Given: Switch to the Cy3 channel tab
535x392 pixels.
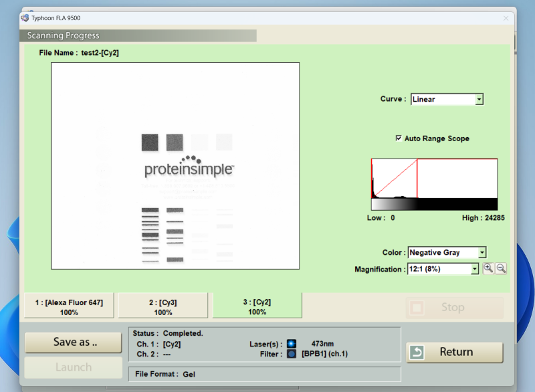Looking at the screenshot, I should [163, 306].
